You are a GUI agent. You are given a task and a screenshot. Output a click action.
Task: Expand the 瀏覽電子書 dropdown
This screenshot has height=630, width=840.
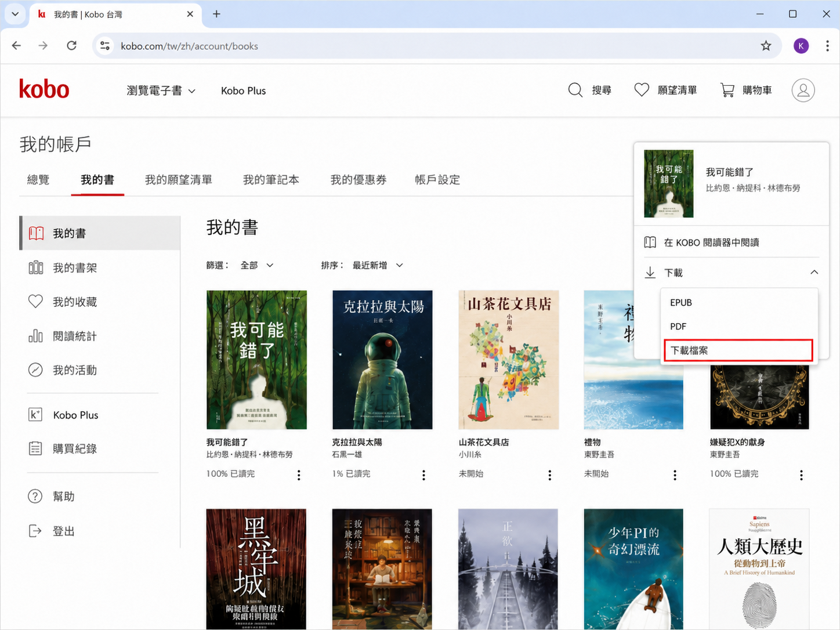161,90
